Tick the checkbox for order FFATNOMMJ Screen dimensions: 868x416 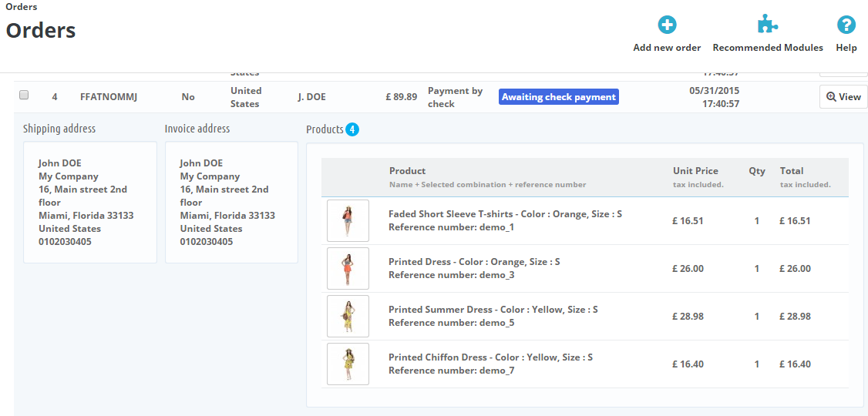(x=24, y=95)
